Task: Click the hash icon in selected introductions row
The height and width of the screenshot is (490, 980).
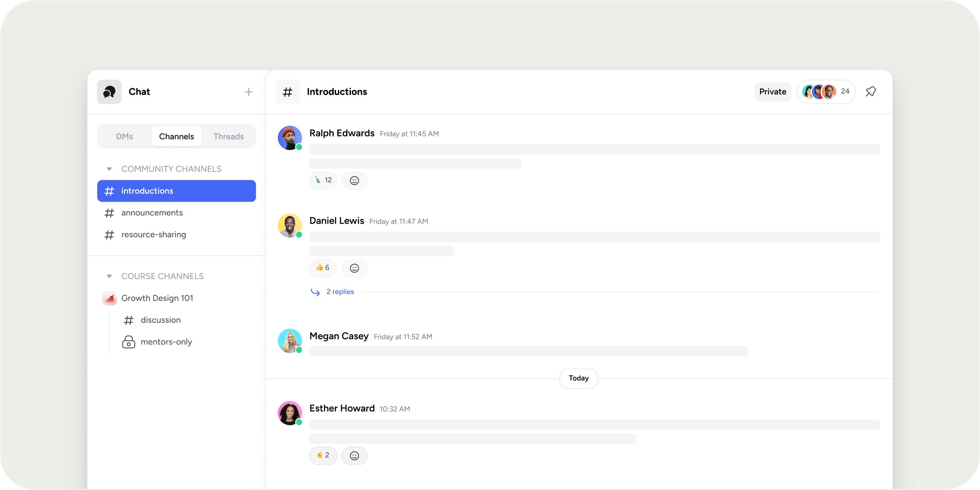Action: coord(109,191)
